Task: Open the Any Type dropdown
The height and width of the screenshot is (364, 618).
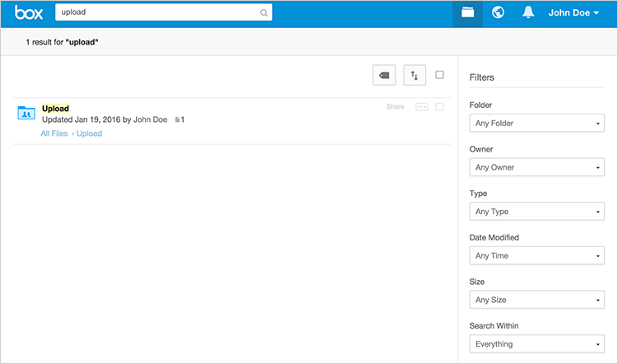Action: 536,212
